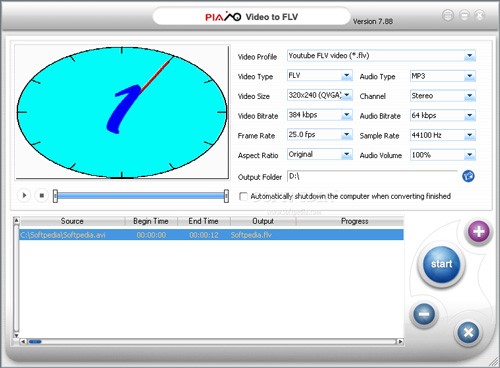Close the Video to FLV window
The width and height of the screenshot is (500, 368).
tap(479, 15)
